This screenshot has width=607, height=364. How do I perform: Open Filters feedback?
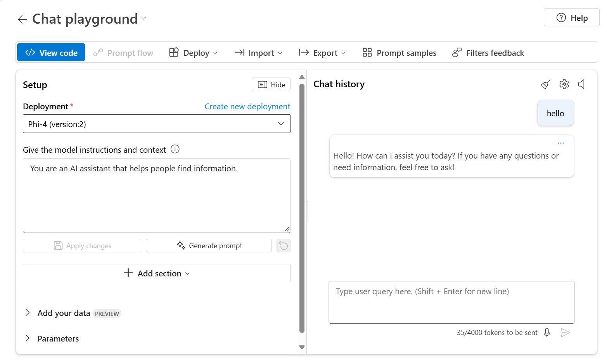(488, 53)
